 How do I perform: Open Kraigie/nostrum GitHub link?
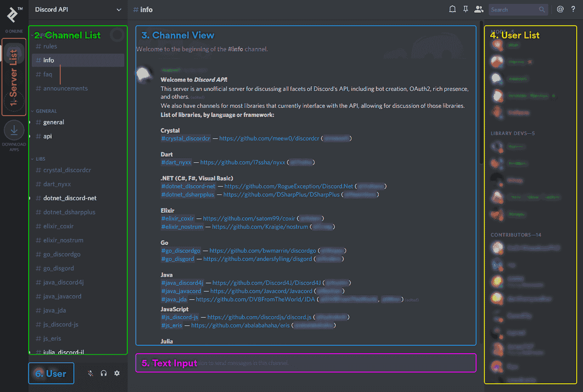[259, 227]
